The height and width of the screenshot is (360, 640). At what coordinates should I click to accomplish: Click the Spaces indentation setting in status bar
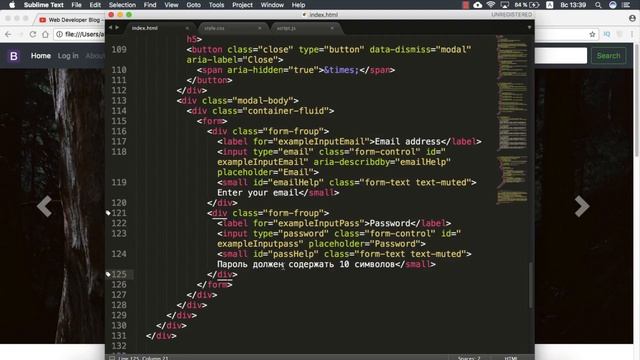pos(469,358)
